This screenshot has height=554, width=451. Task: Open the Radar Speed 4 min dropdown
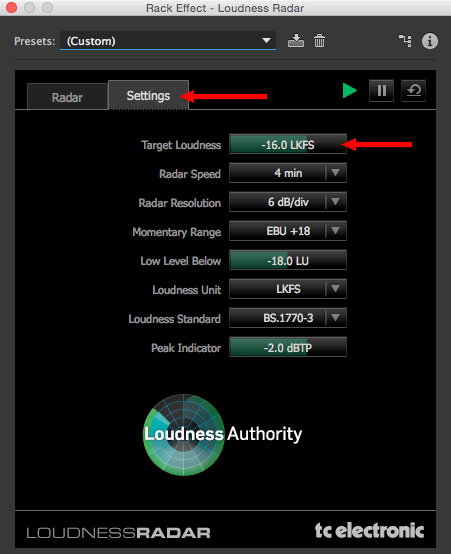(288, 173)
